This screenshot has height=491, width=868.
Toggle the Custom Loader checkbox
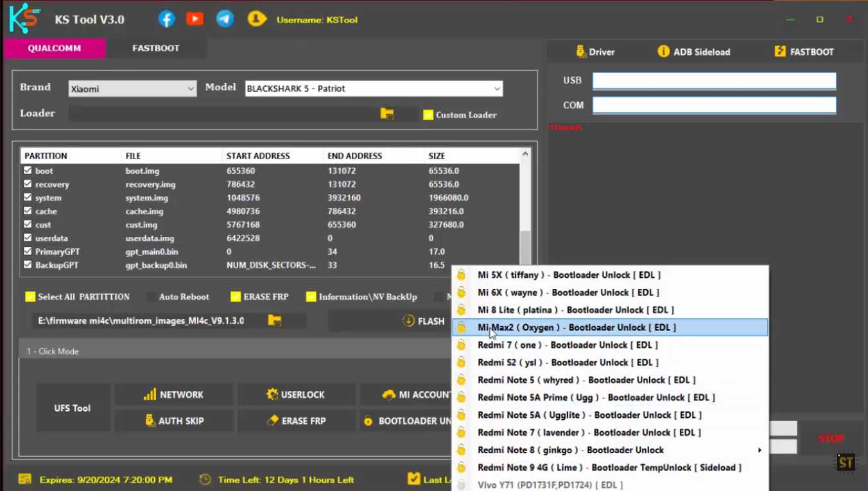tap(428, 115)
